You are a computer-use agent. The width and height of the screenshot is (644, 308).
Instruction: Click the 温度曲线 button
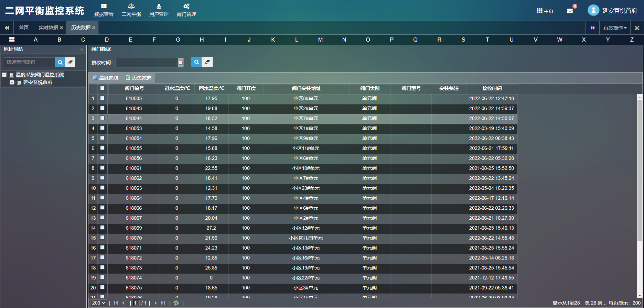pyautogui.click(x=105, y=78)
